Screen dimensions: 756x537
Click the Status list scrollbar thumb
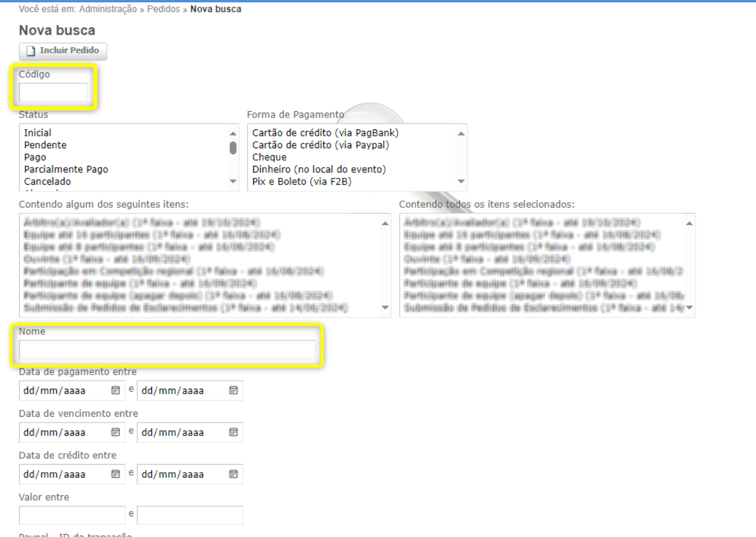pos(233,148)
